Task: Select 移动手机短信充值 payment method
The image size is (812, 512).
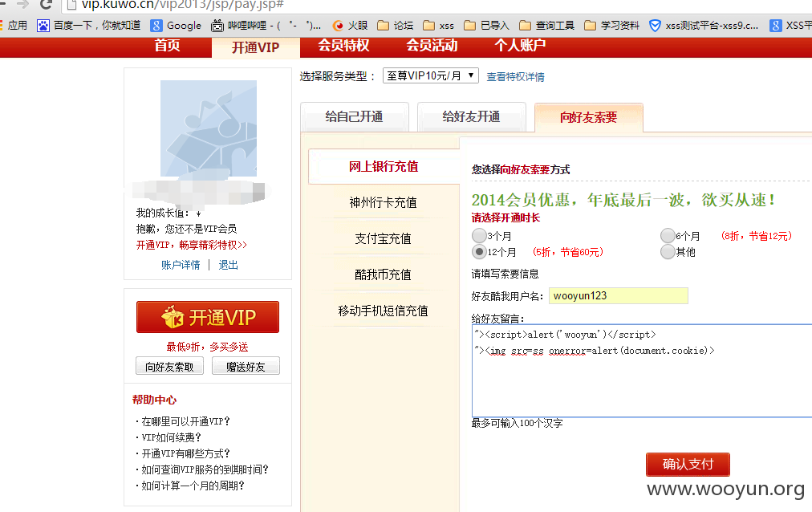Action: tap(384, 311)
